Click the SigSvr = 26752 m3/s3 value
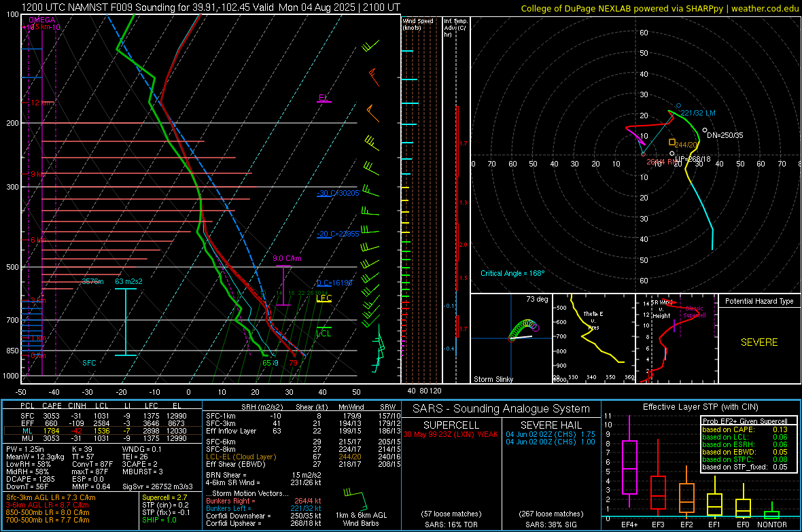The image size is (802, 532). [x=158, y=486]
